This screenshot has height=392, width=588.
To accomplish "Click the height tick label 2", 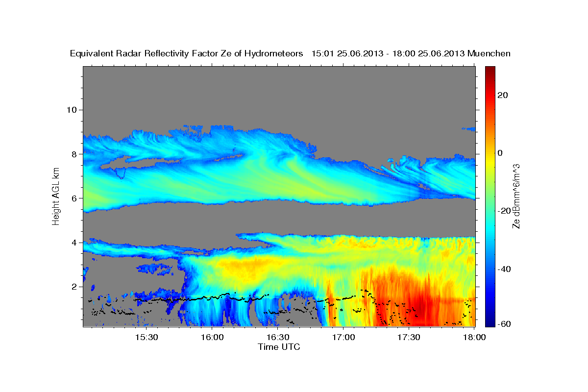I will [x=73, y=287].
